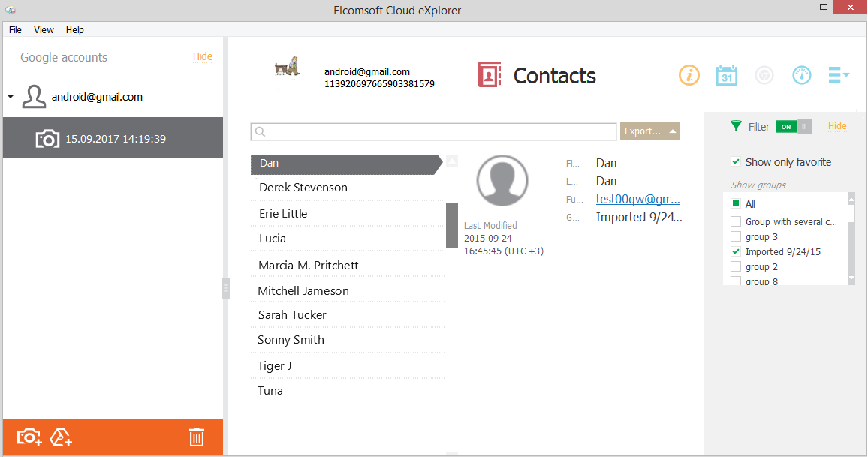Click the Imported 9/24... group value
The width and height of the screenshot is (868, 457).
coord(639,218)
